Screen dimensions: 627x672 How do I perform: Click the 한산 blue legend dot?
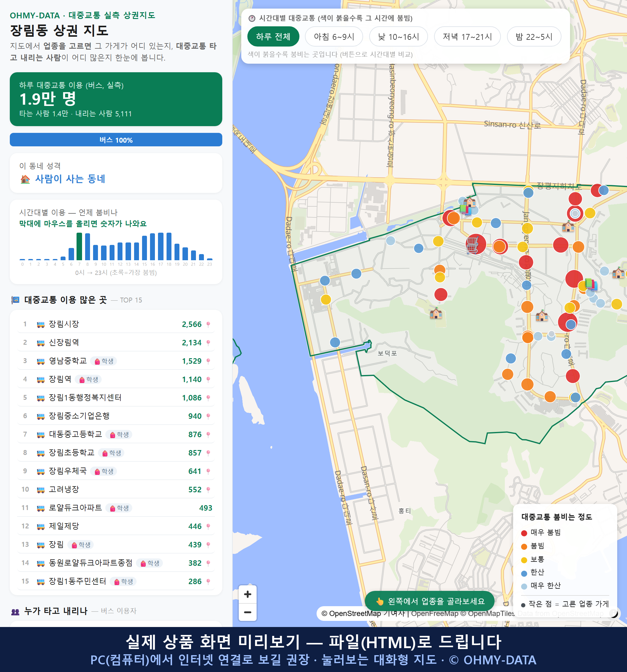tap(524, 573)
